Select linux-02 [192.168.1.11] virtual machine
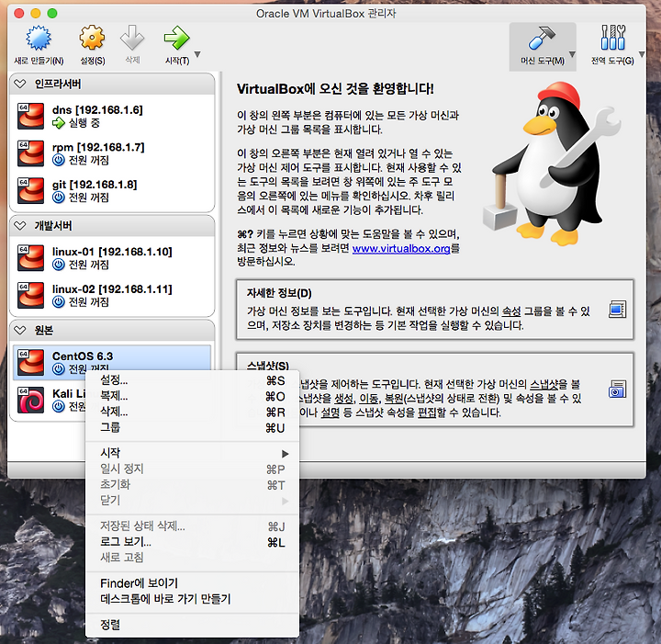 [112, 295]
